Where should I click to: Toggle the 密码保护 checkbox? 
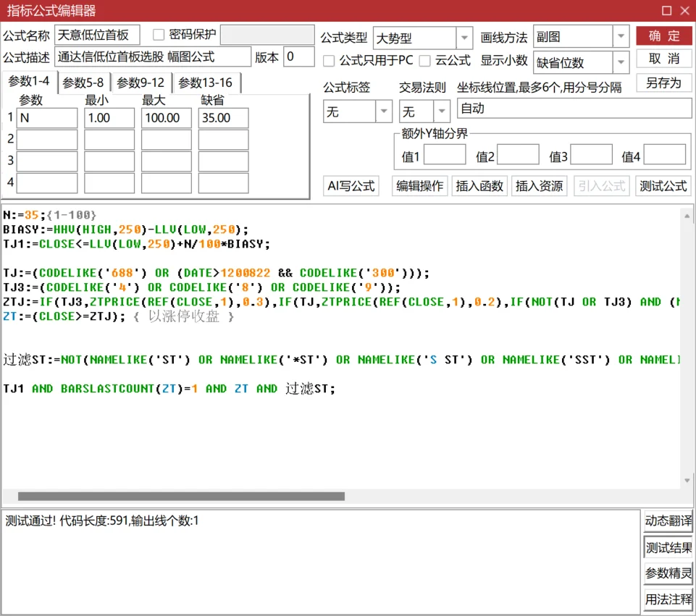pyautogui.click(x=158, y=35)
